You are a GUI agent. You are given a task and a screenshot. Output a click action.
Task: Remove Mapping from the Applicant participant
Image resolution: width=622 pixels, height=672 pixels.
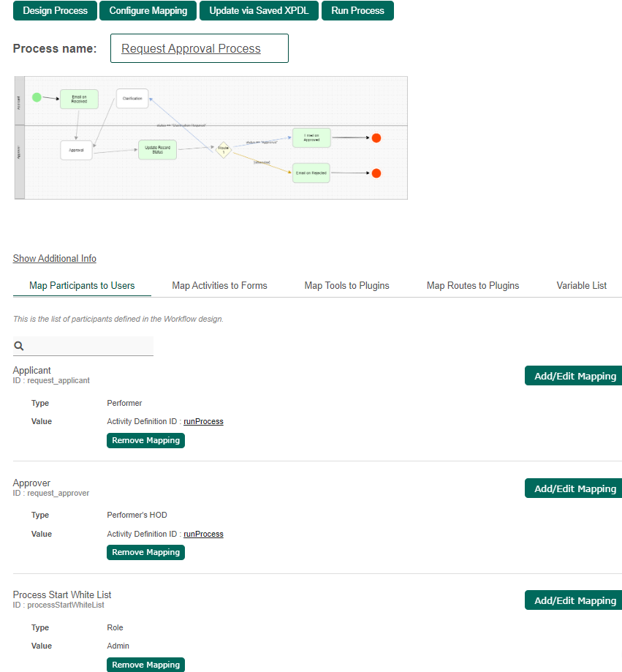(145, 440)
